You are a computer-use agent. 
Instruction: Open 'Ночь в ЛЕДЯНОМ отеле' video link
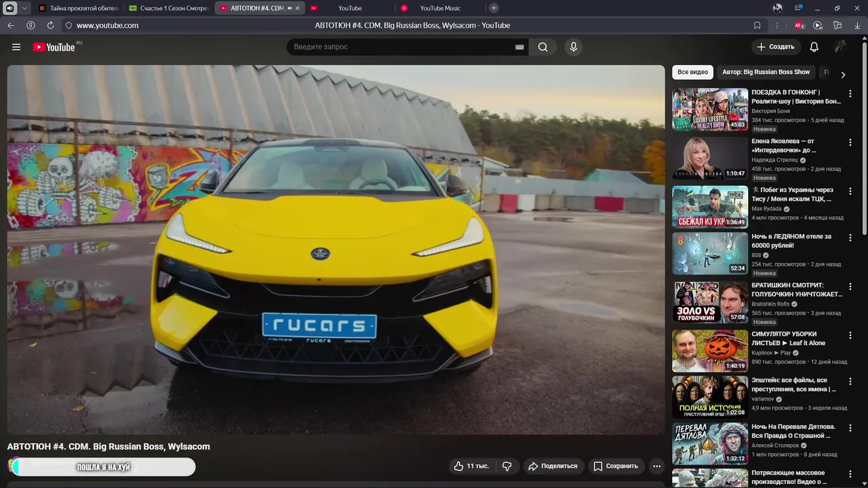tap(791, 241)
